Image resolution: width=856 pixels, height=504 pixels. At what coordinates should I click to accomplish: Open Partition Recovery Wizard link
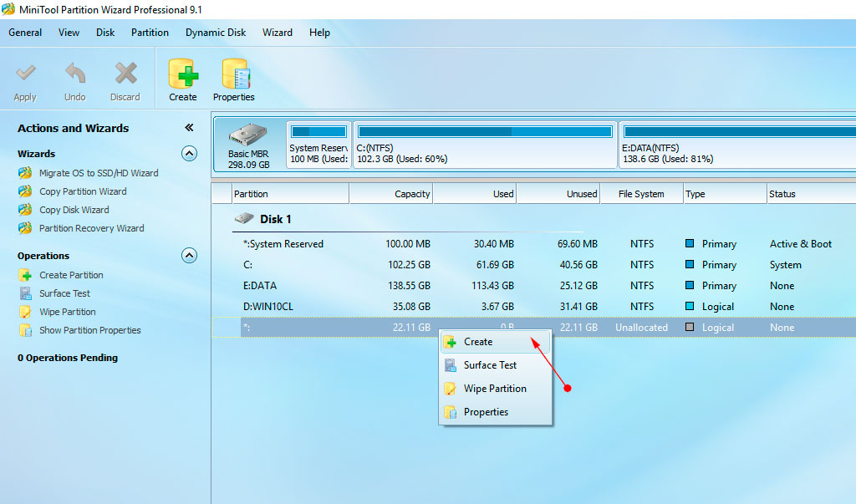pyautogui.click(x=92, y=228)
